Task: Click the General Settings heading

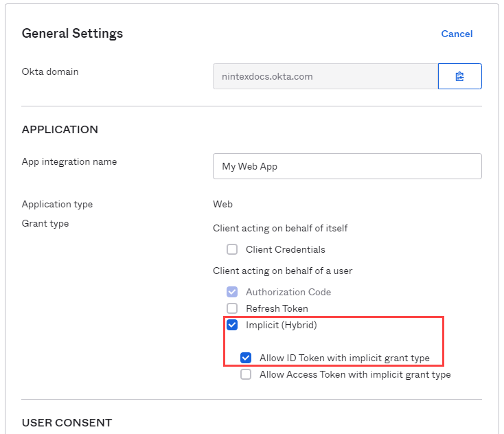Action: pyautogui.click(x=72, y=33)
